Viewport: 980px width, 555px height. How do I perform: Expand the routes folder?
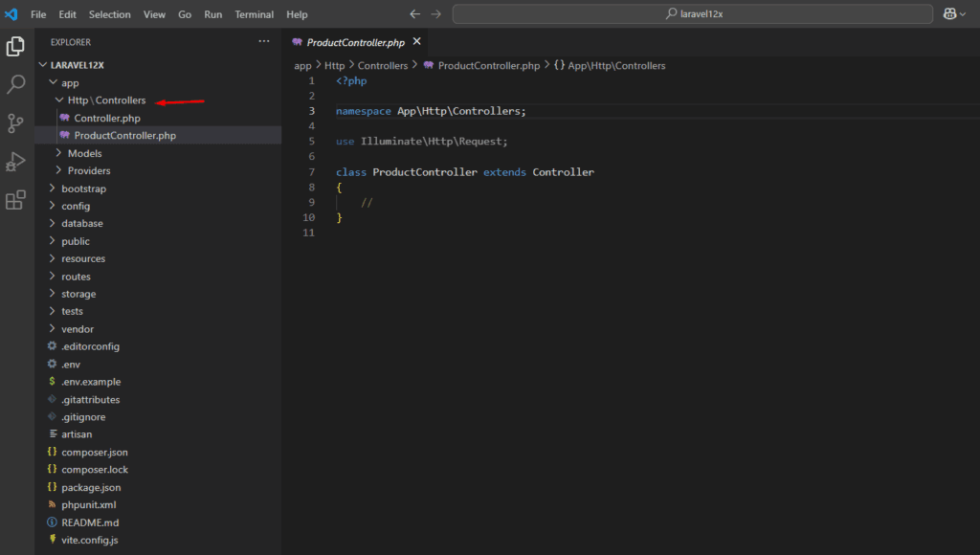[x=76, y=277]
